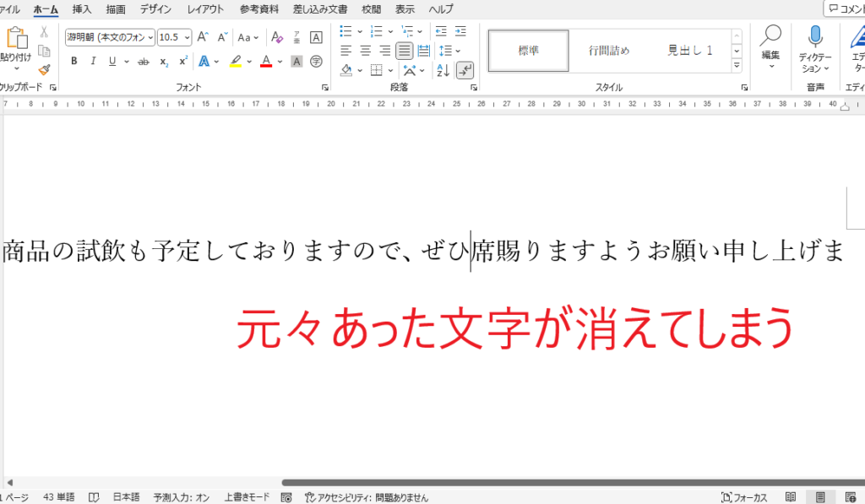
Task: Start Dictation with the microphone
Action: pos(815,35)
